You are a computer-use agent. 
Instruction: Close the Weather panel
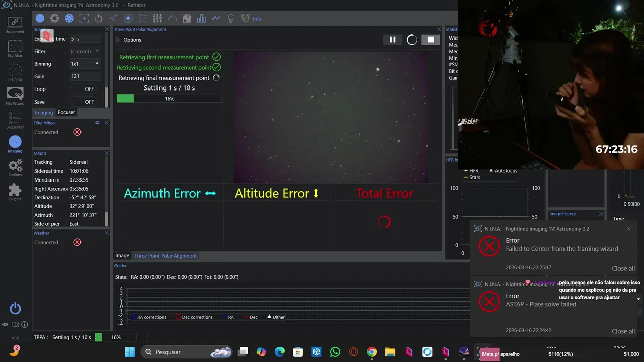(106, 233)
